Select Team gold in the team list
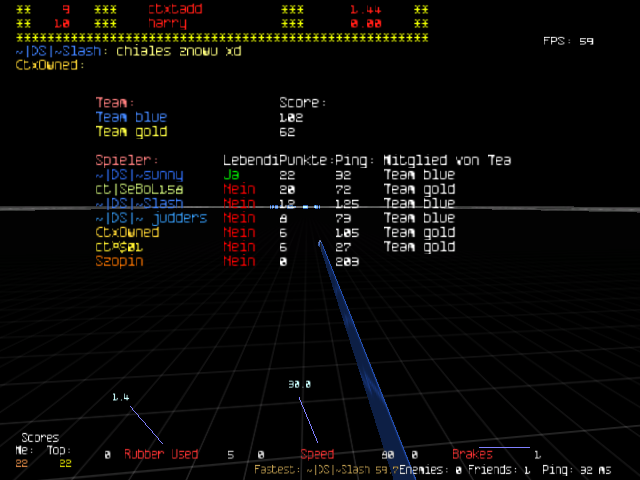This screenshot has width=640, height=480. pos(131,132)
